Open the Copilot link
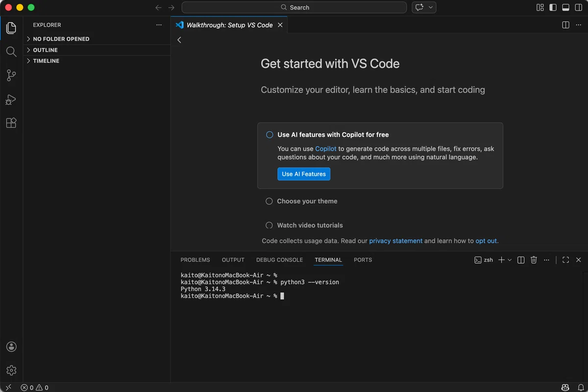The height and width of the screenshot is (392, 588). click(326, 149)
